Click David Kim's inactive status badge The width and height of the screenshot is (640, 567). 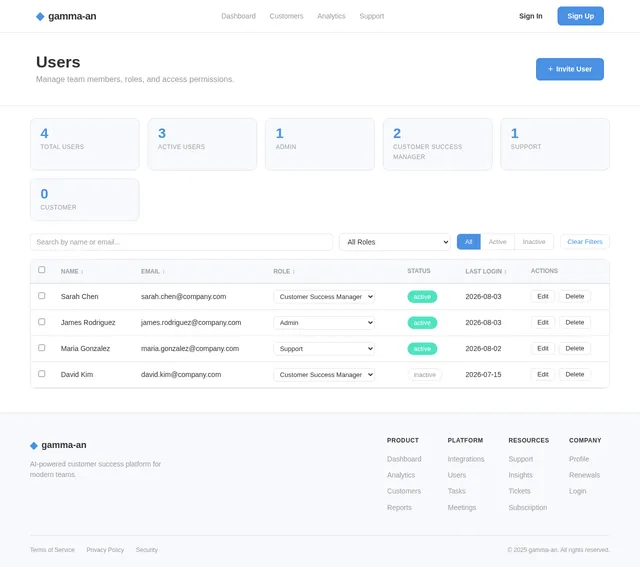coord(424,375)
